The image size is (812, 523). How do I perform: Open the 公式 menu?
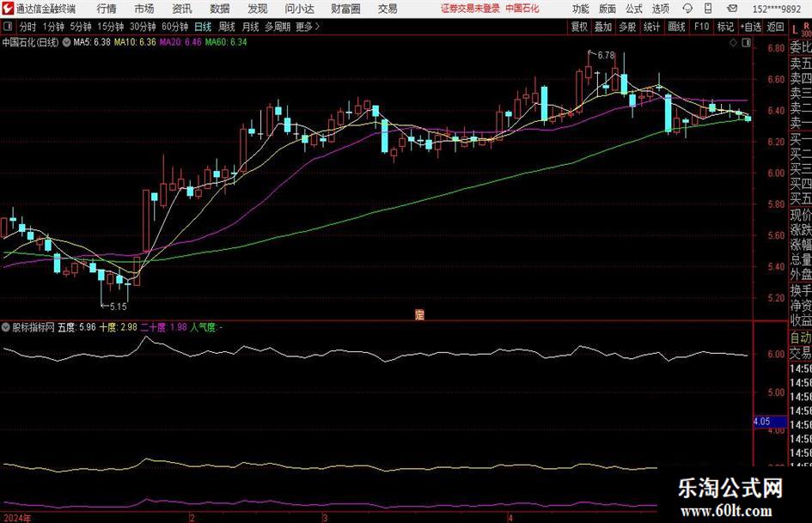(x=634, y=9)
